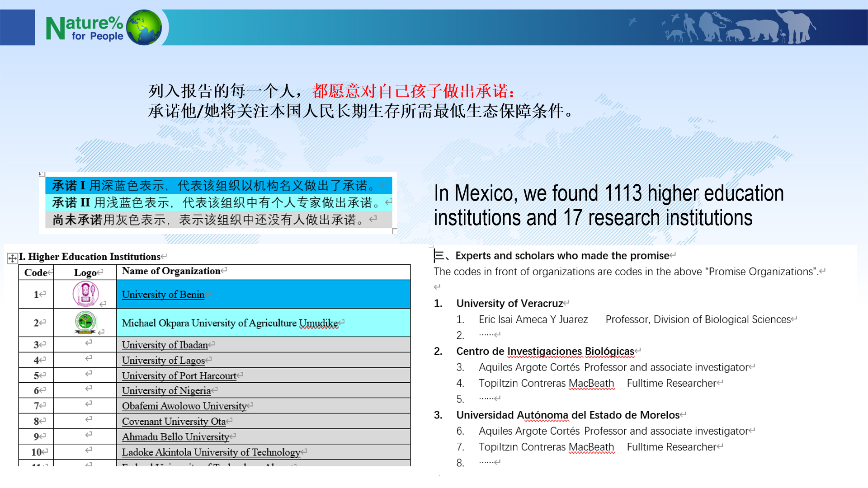Viewport: 868px width, 488px height.
Task: Click the dark blue 承诺 I legend row
Action: [x=218, y=185]
